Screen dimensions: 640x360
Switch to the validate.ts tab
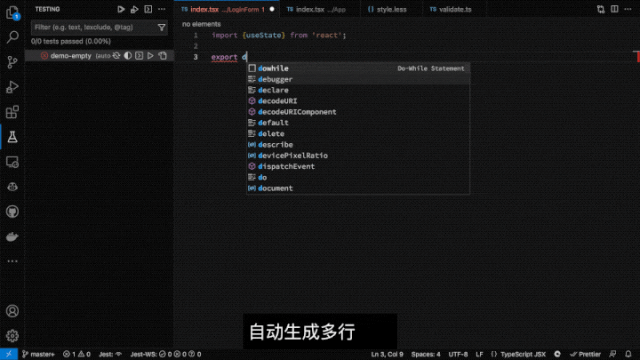point(451,9)
